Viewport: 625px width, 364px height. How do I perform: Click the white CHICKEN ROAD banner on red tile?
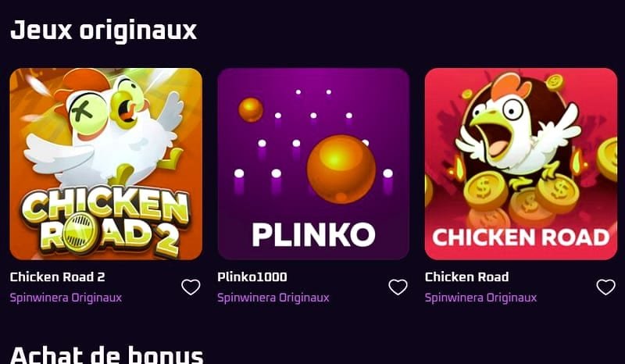coord(521,237)
